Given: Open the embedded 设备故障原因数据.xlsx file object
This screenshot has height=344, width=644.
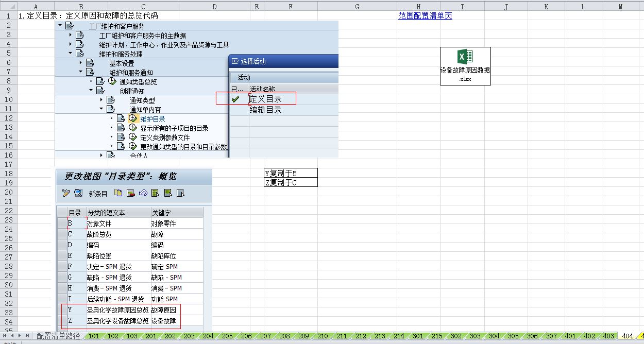Looking at the screenshot, I should [465, 66].
